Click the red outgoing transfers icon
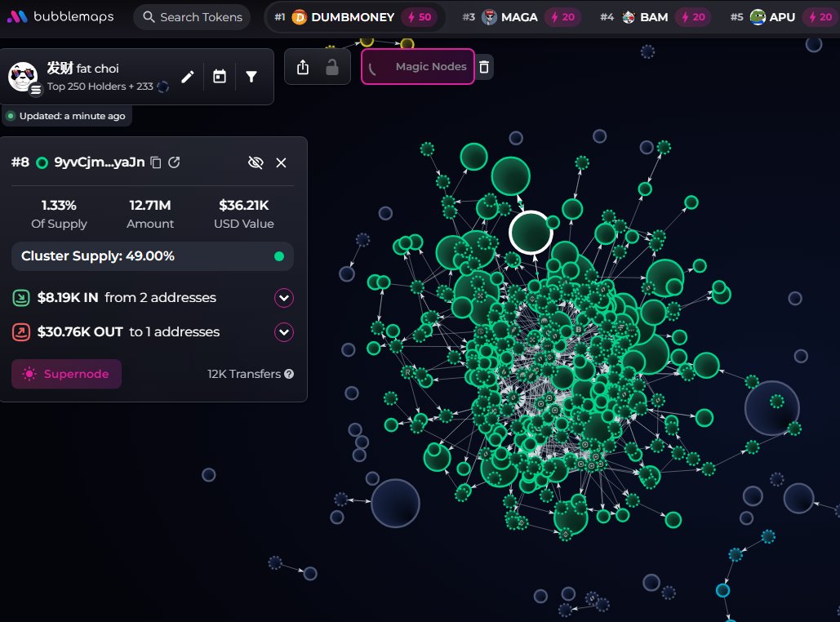This screenshot has height=622, width=840. pyautogui.click(x=21, y=332)
